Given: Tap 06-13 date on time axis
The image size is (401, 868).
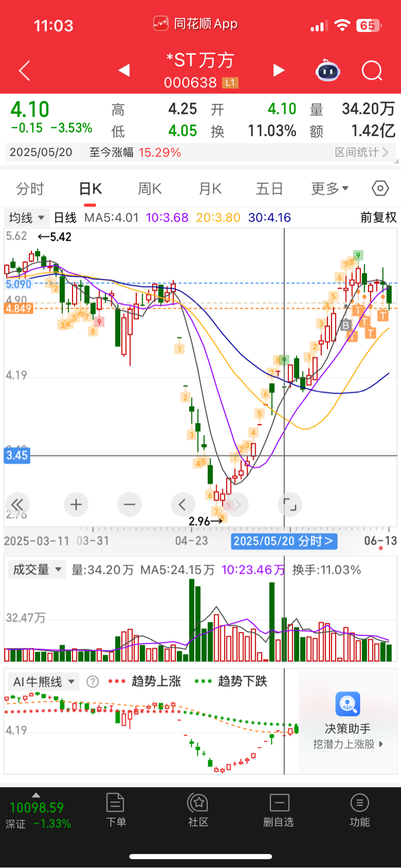Looking at the screenshot, I should (x=380, y=541).
